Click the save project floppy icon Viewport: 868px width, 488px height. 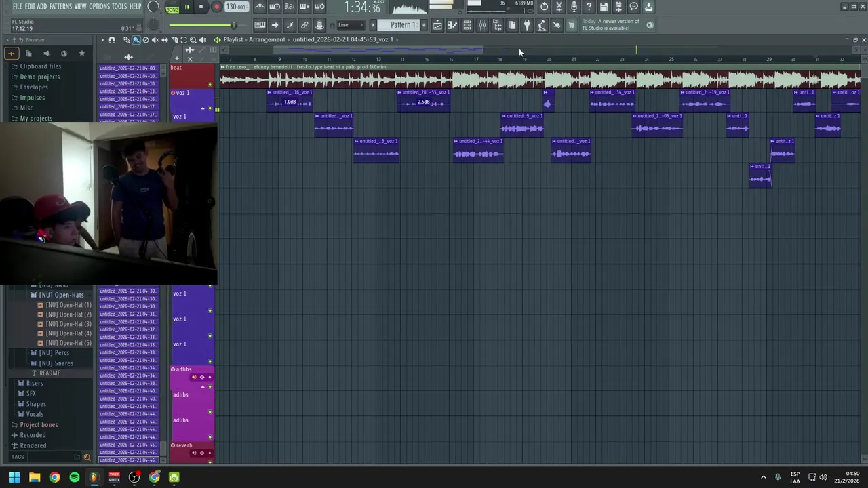pyautogui.click(x=604, y=7)
